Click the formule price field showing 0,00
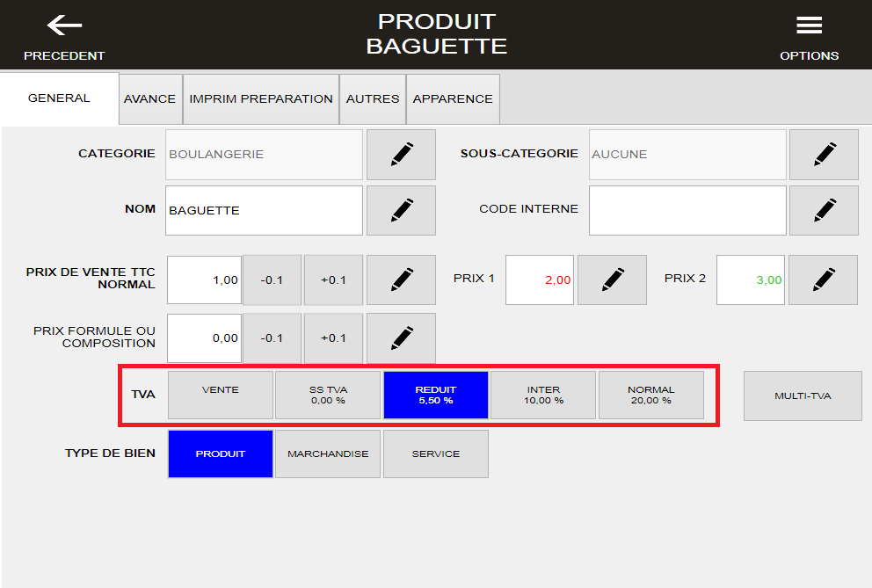The image size is (872, 588). [x=204, y=338]
